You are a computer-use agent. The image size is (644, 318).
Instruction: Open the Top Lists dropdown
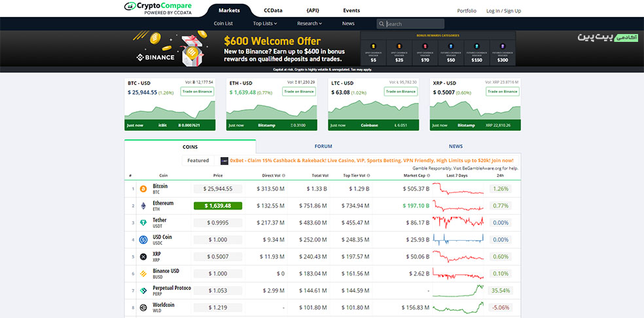pyautogui.click(x=265, y=24)
